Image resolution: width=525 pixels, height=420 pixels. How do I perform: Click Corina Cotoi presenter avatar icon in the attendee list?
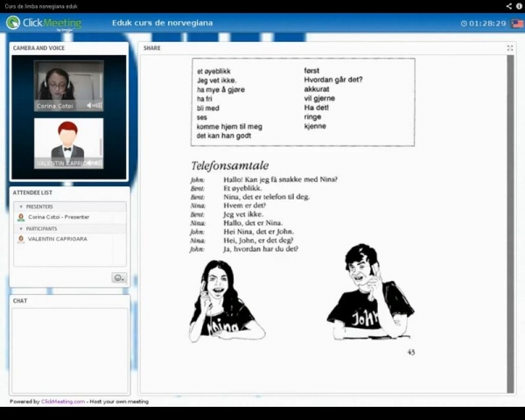(21, 217)
